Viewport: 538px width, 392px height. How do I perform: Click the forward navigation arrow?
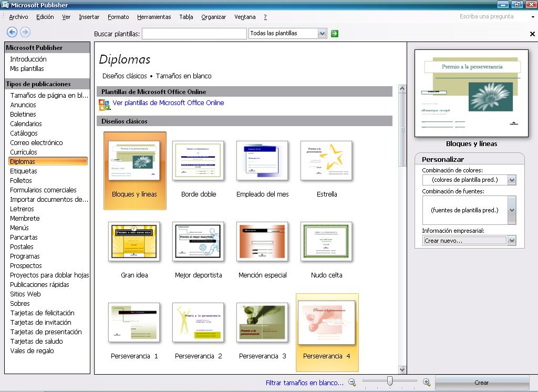click(25, 32)
